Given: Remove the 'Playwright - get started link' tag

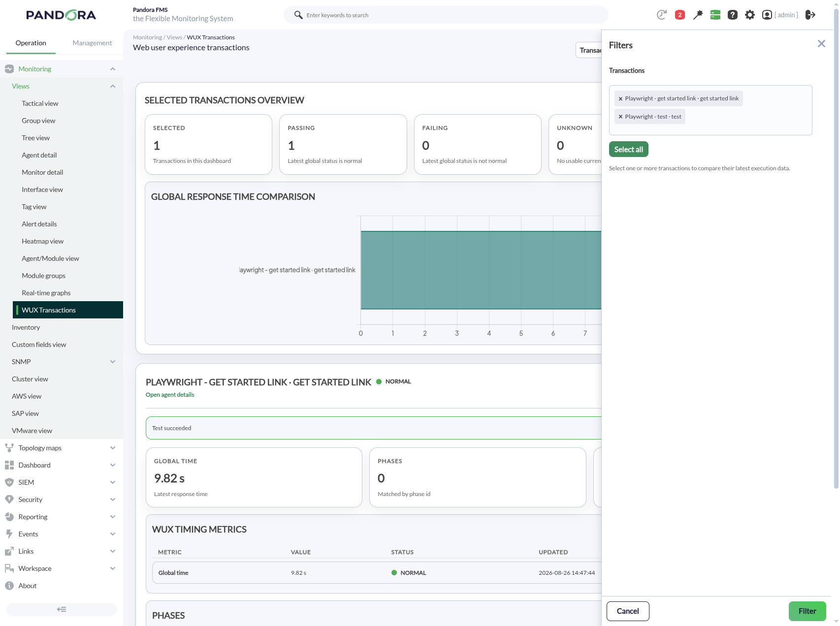Looking at the screenshot, I should pyautogui.click(x=620, y=99).
